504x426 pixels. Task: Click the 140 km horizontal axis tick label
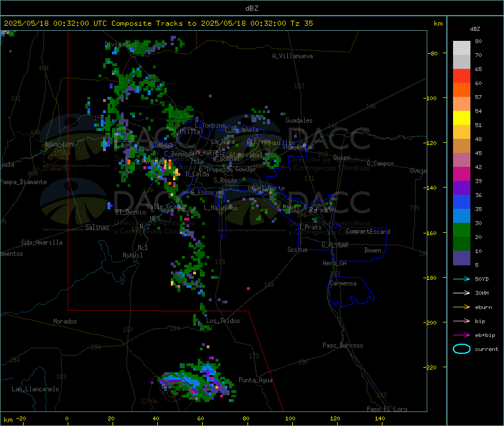[380, 418]
